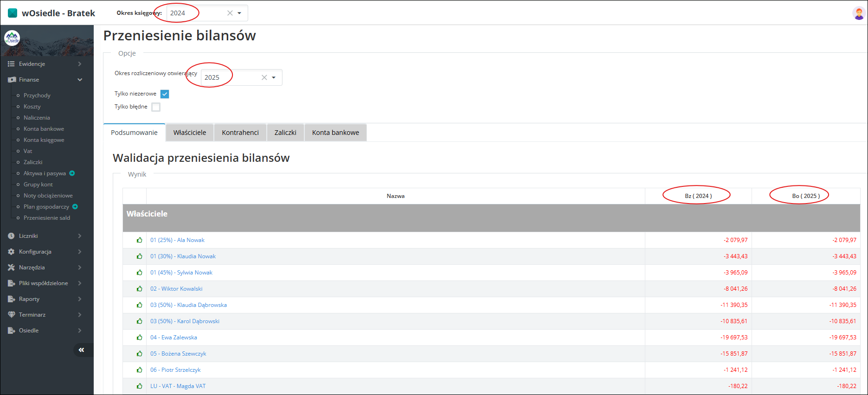The width and height of the screenshot is (868, 395).
Task: Click the user avatar icon
Action: (x=858, y=13)
